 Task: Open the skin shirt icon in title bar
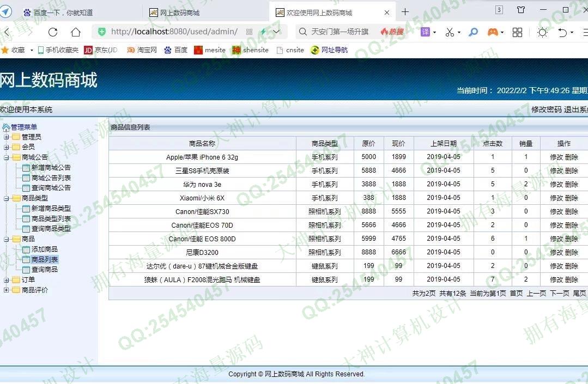click(x=521, y=10)
